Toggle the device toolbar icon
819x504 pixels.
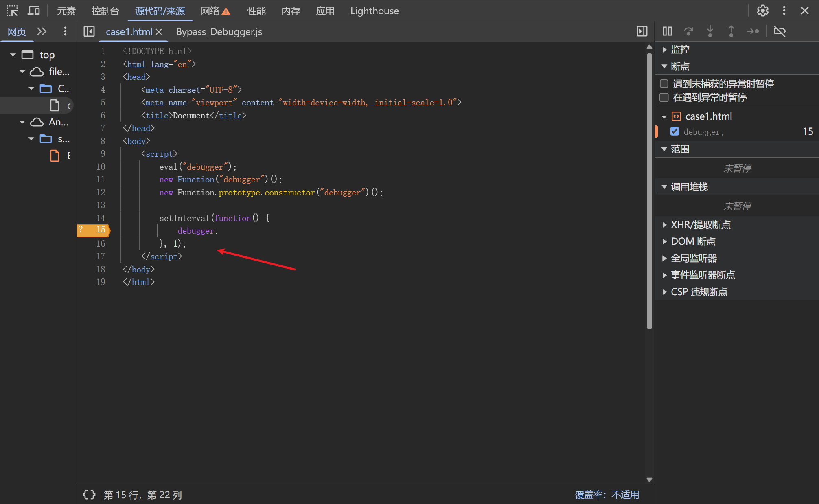click(x=34, y=11)
